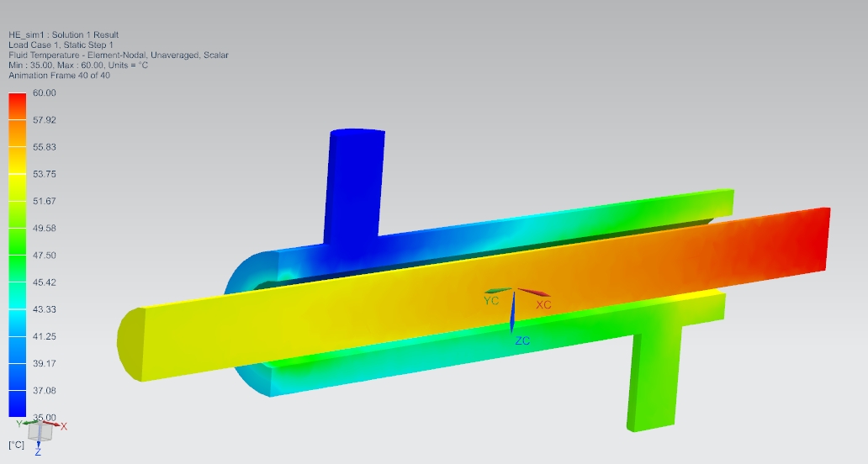
Task: Click the ZC axis arrow of the coordinate triad
Action: point(512,312)
